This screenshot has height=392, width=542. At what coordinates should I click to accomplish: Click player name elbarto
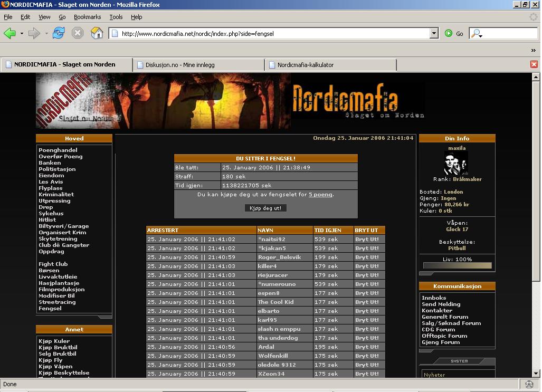269,311
